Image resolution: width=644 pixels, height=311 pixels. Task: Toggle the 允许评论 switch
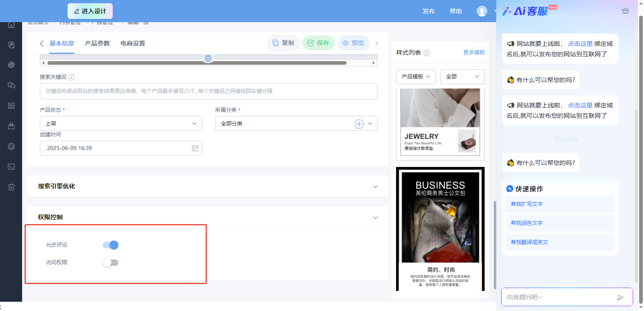(111, 245)
